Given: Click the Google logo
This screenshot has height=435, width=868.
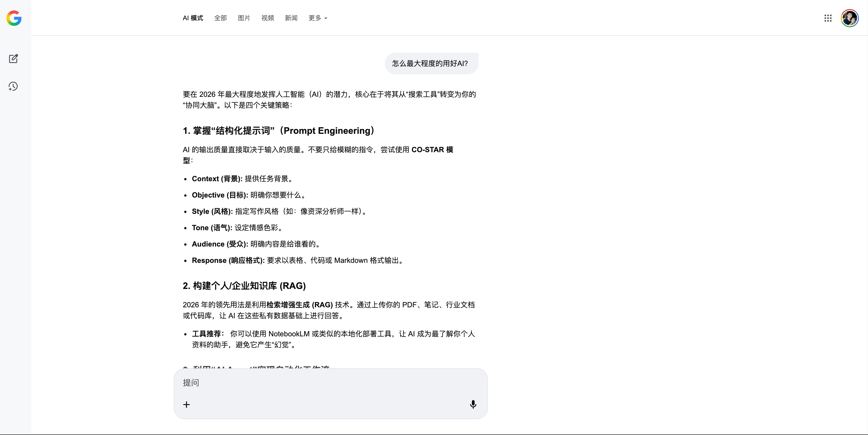Looking at the screenshot, I should pos(14,18).
